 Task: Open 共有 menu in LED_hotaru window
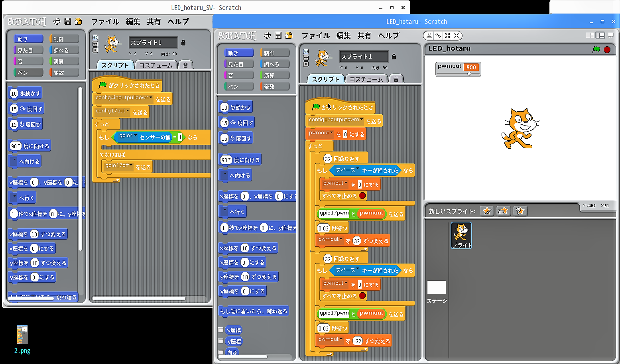tap(364, 35)
